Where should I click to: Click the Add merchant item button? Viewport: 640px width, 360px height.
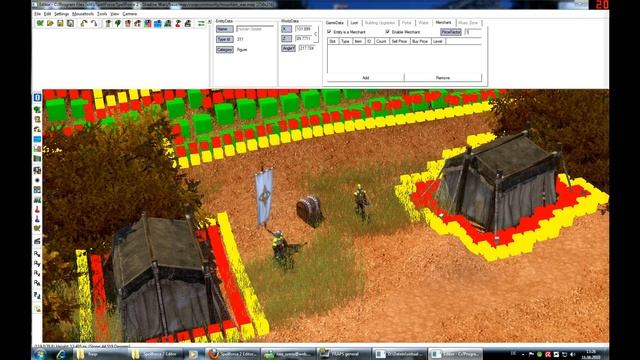(x=366, y=78)
